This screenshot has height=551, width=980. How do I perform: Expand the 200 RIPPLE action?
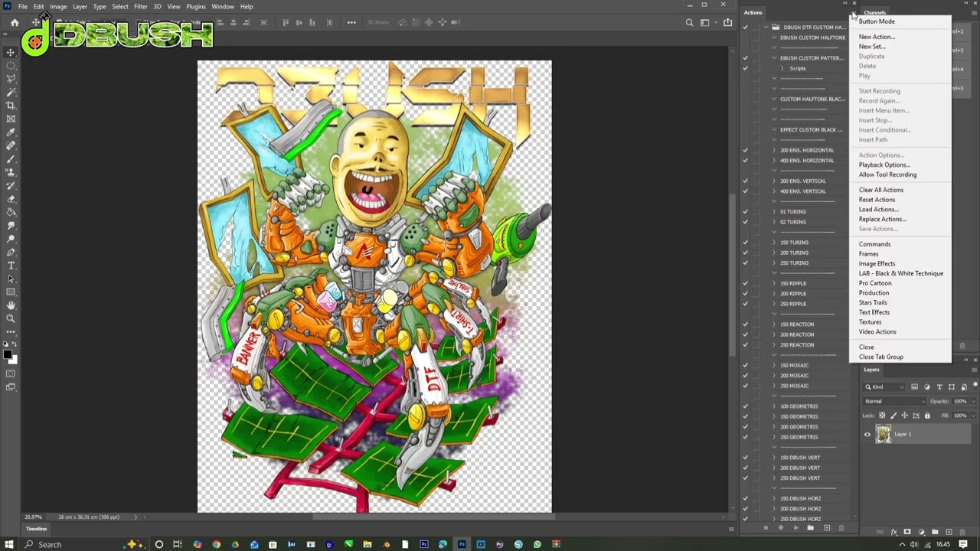click(774, 293)
